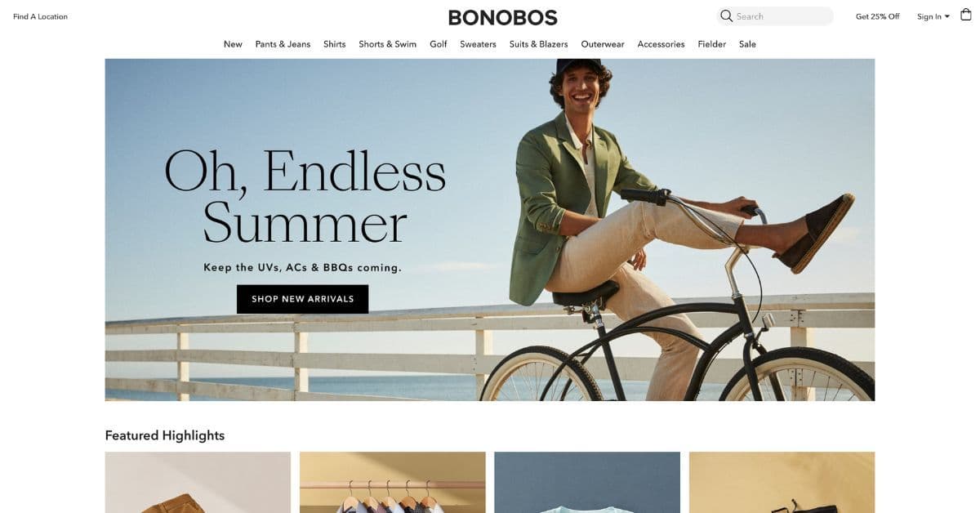This screenshot has width=980, height=513.
Task: Go to the Golf category
Action: pos(439,44)
